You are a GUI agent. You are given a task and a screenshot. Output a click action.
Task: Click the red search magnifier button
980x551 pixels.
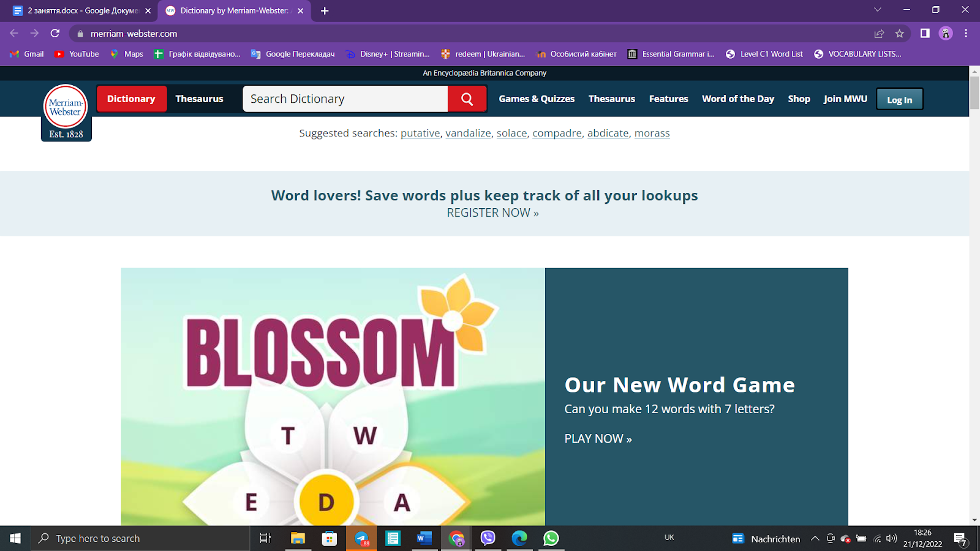[x=467, y=99]
